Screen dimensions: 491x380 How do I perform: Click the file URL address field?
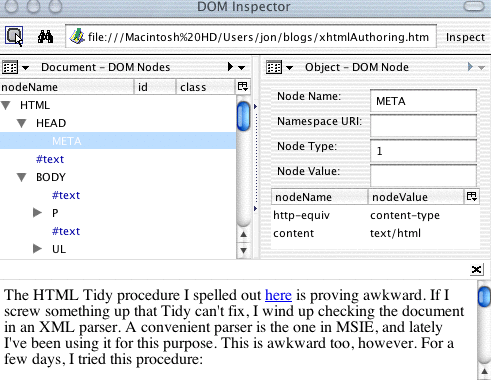[x=251, y=36]
